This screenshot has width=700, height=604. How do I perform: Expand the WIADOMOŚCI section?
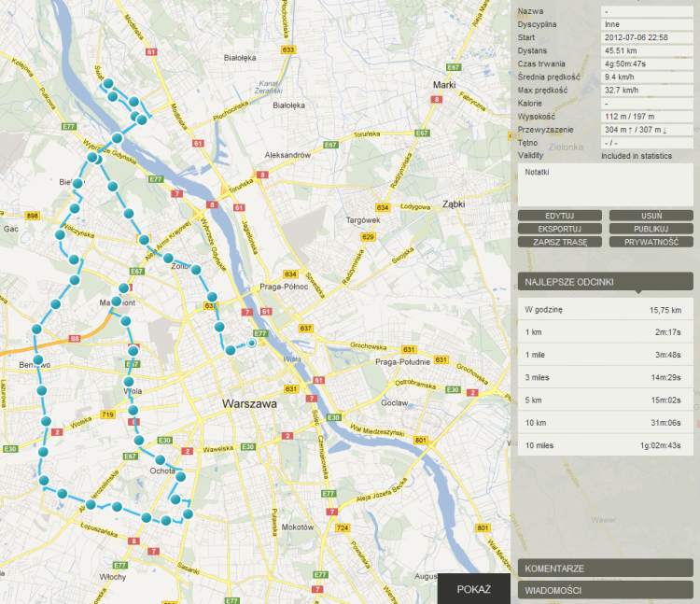(606, 590)
